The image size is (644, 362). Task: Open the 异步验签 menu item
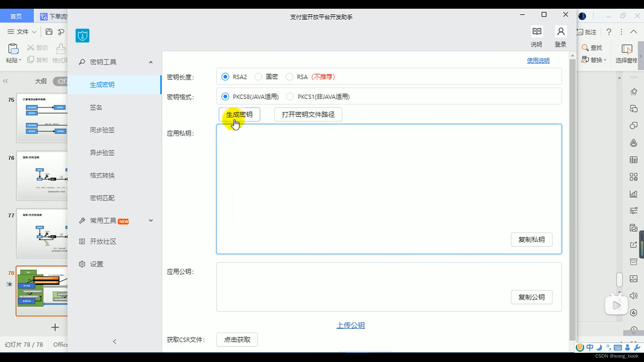[114, 153]
